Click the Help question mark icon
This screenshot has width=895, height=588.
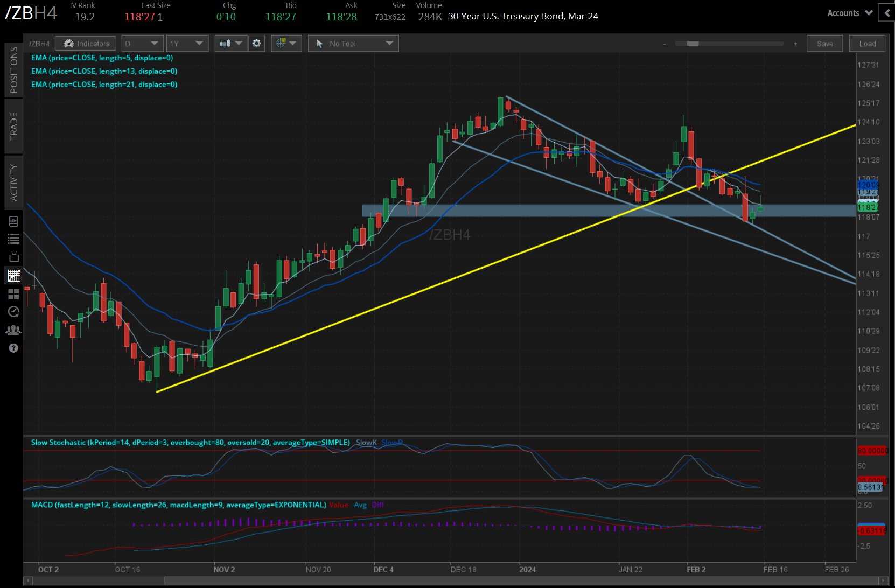[x=13, y=348]
